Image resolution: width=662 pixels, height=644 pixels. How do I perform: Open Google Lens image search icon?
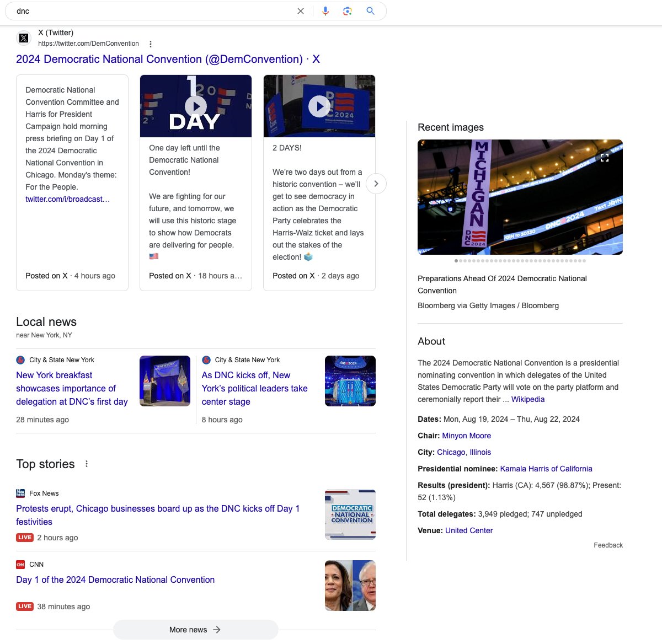pyautogui.click(x=348, y=11)
